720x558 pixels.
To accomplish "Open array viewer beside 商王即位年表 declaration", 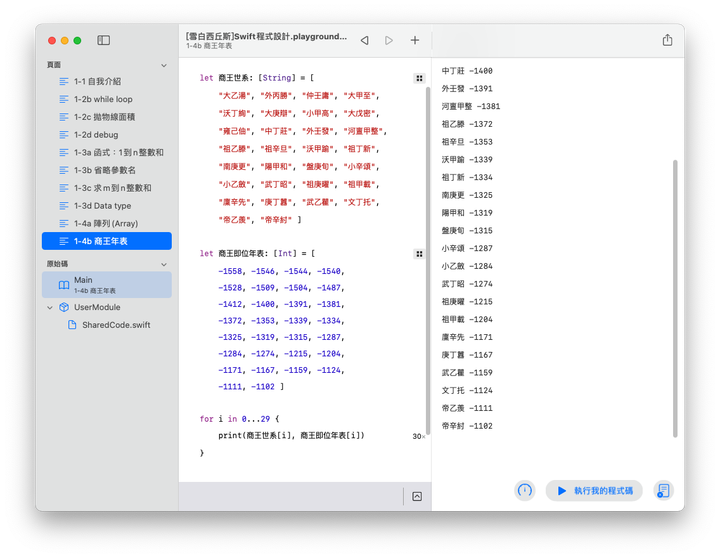I will pyautogui.click(x=419, y=254).
